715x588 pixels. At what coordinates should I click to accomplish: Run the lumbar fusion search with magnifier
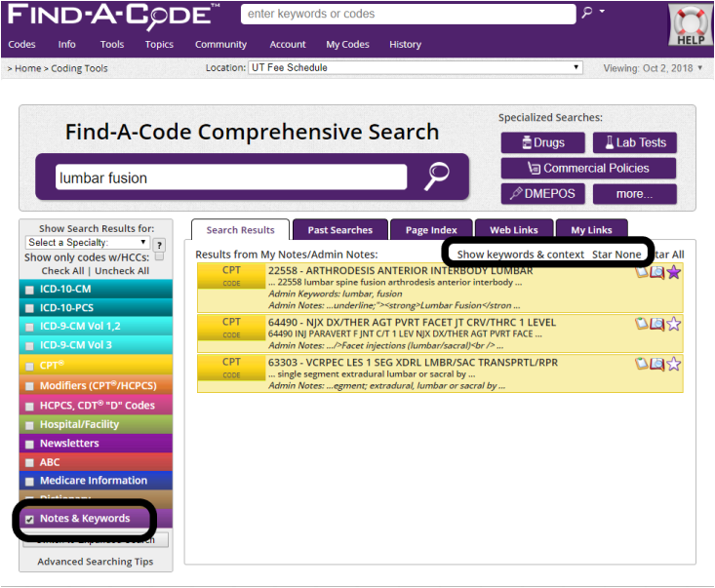[437, 176]
